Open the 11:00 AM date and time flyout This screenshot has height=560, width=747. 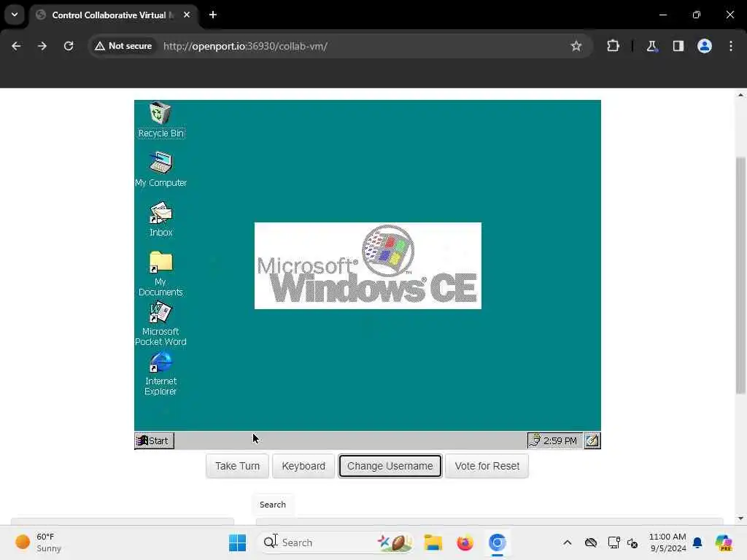point(667,542)
